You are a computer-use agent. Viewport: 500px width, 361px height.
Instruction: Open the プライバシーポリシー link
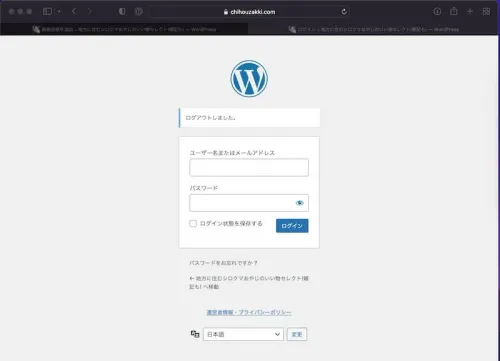click(249, 312)
